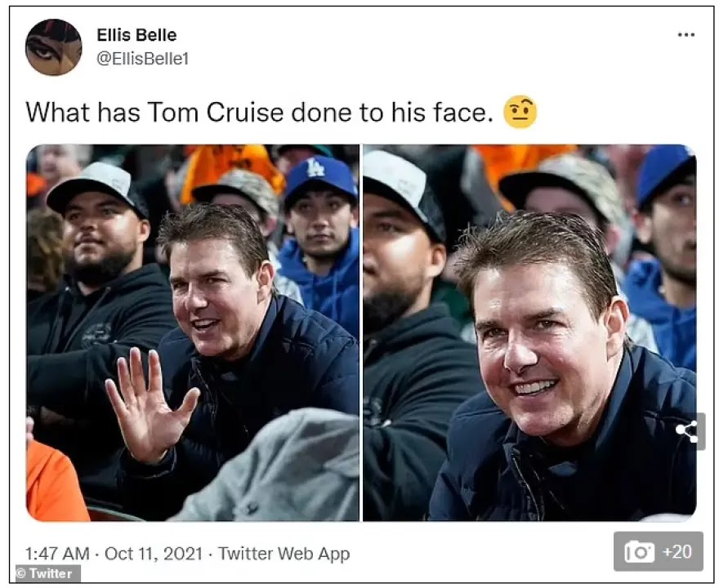The height and width of the screenshot is (588, 719).
Task: Click the Ellis Belle profile avatar
Action: pos(54,47)
